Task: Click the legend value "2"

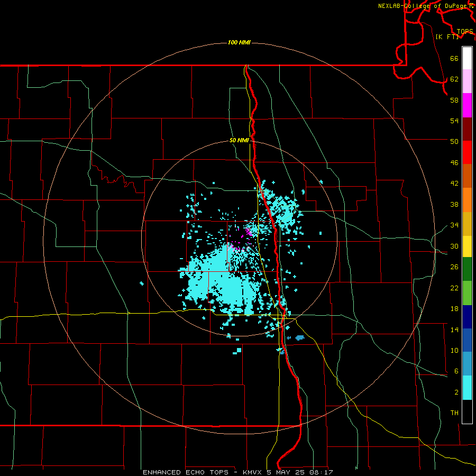Action: coord(456,392)
